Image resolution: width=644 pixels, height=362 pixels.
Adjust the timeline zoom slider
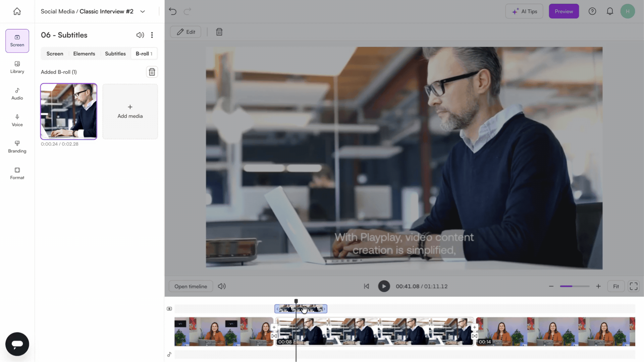coord(574,286)
